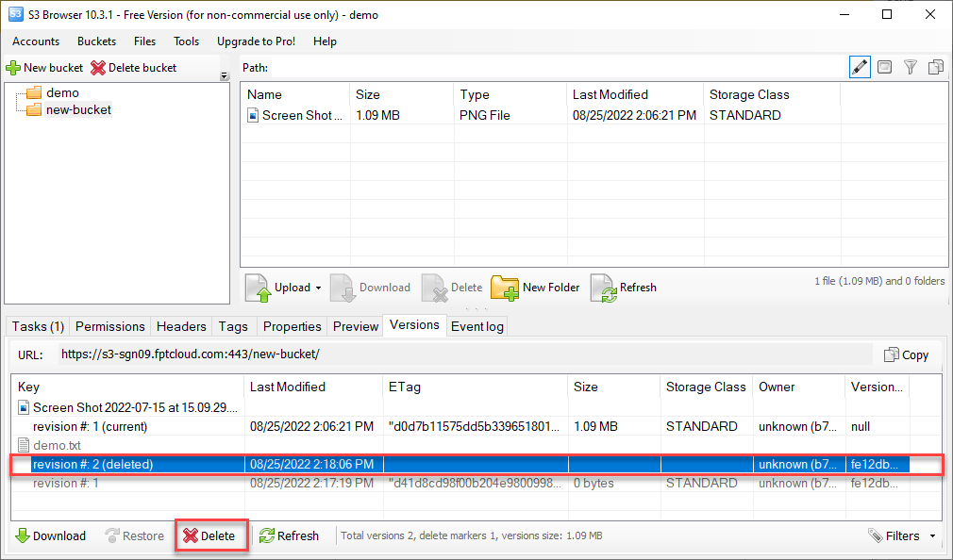Click the green Download icon in the Versions panel
Image resolution: width=953 pixels, height=560 pixels.
pos(22,535)
